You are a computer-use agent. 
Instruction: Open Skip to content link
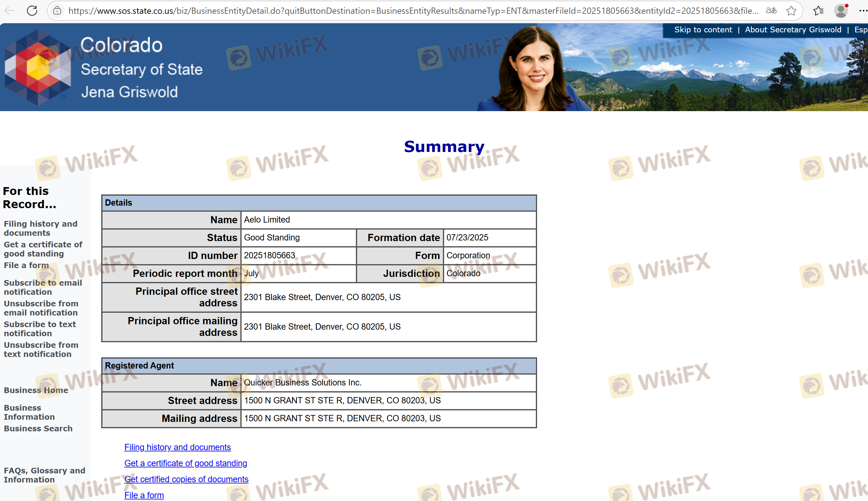pyautogui.click(x=703, y=30)
